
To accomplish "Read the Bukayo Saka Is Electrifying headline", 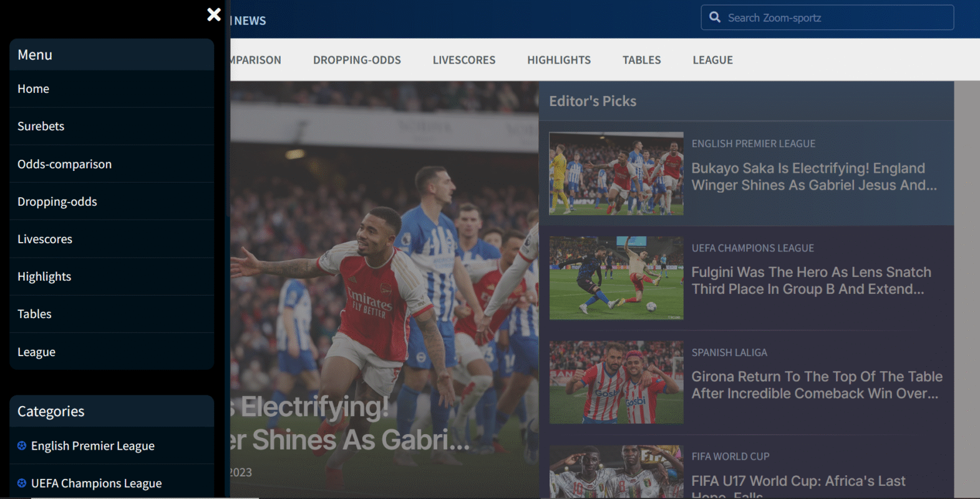I will [814, 177].
